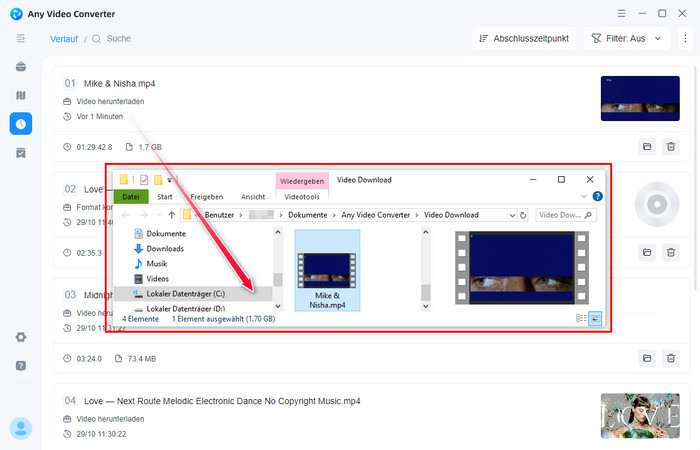This screenshot has width=700, height=450.
Task: Click the Mike & Nisha.mp4 title in history
Action: (x=119, y=83)
